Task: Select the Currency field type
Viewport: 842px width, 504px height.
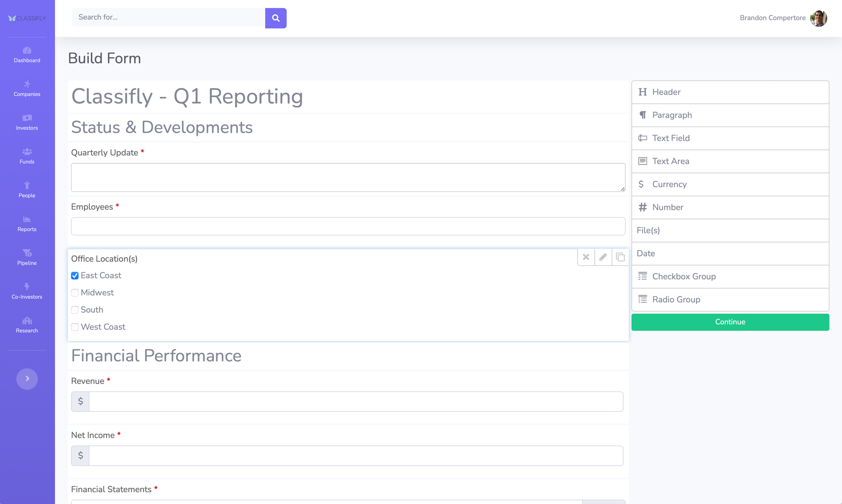Action: (730, 184)
